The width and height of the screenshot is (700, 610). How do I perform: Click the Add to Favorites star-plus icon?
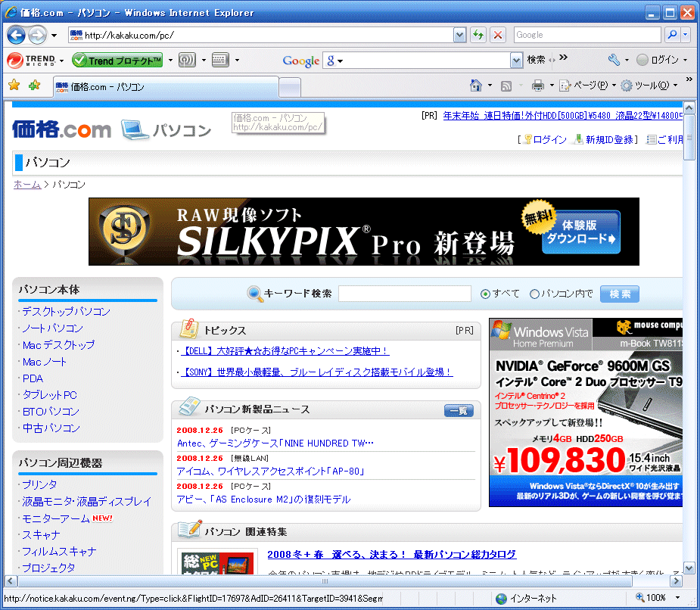pyautogui.click(x=34, y=85)
